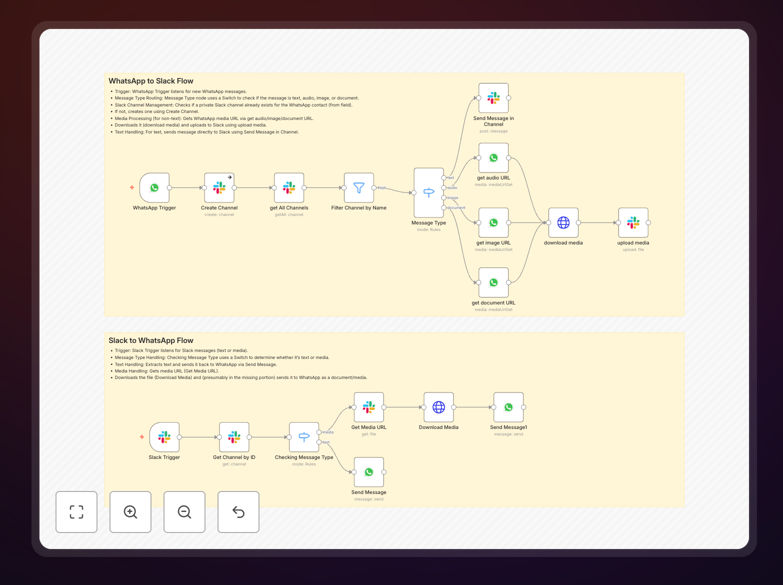Select the Message Type switch node
The width and height of the screenshot is (783, 585).
pyautogui.click(x=429, y=193)
